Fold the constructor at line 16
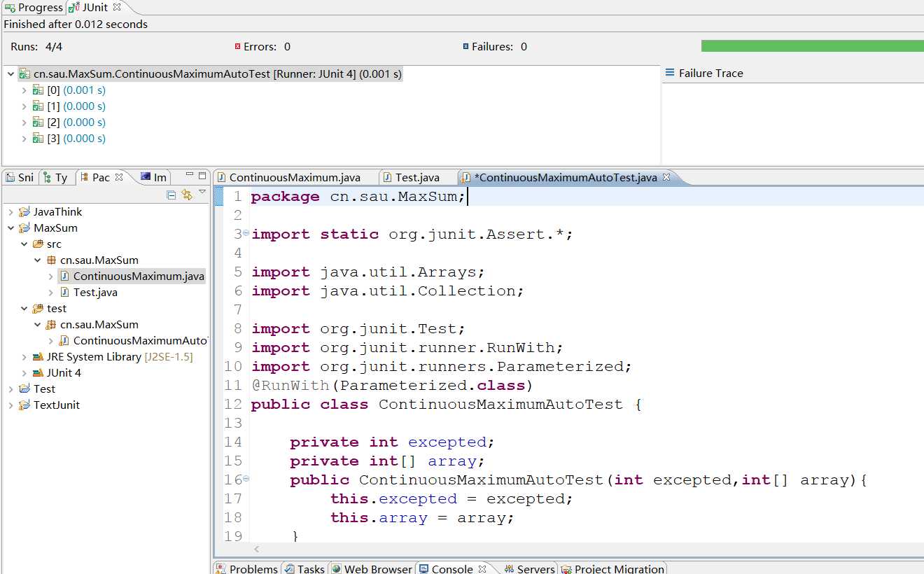Viewport: 924px width, 574px height. [246, 479]
